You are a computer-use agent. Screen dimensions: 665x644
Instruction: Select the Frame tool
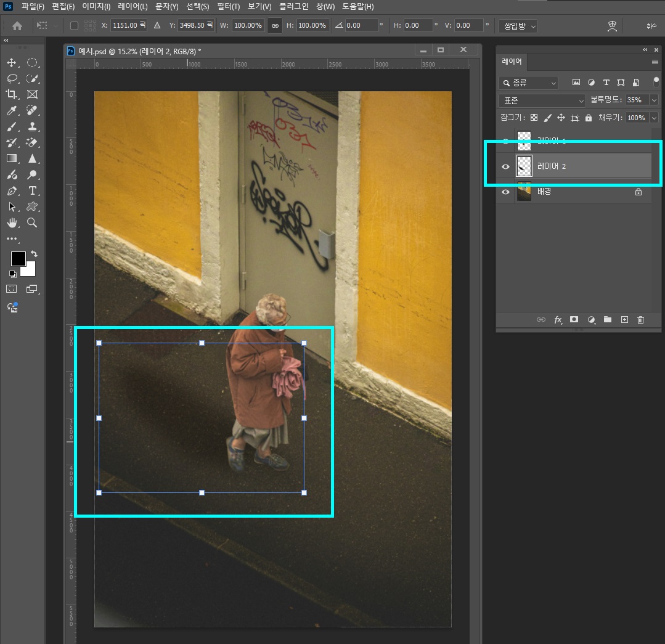pyautogui.click(x=32, y=94)
